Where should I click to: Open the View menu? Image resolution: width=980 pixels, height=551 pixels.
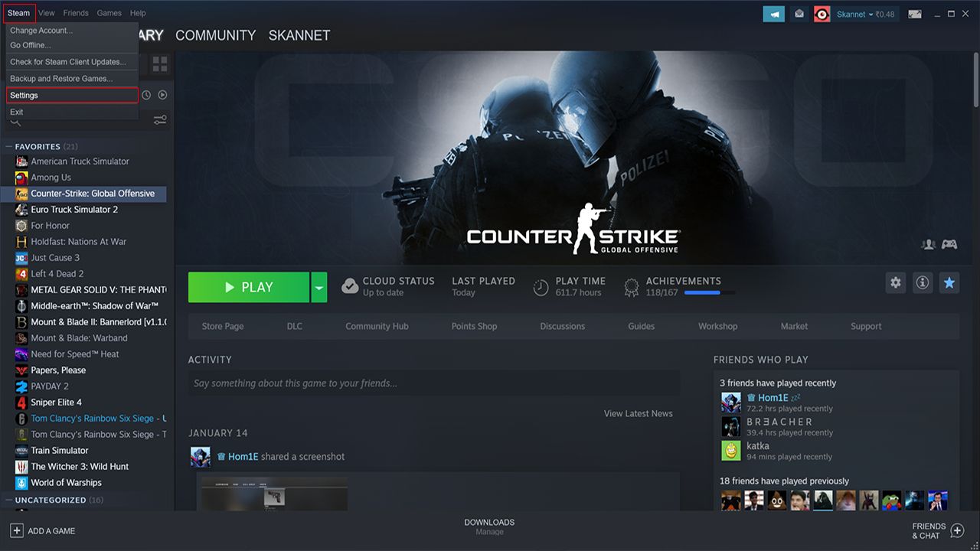(46, 13)
